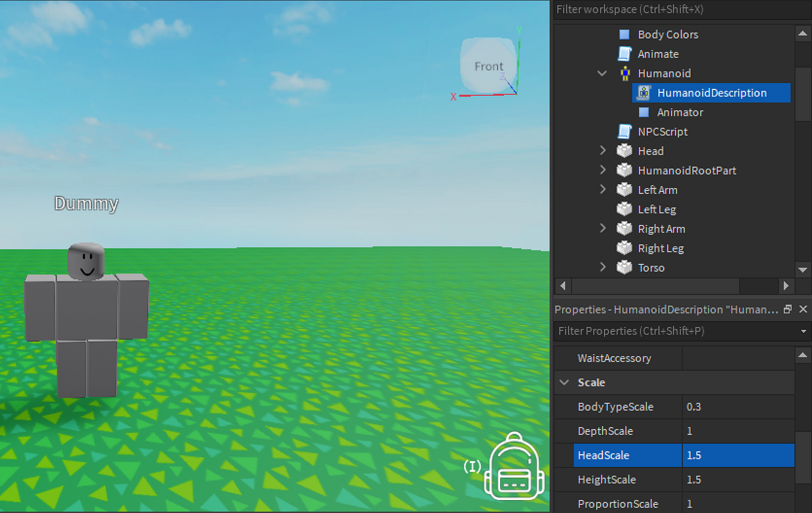
Task: Click the NPCScript icon in Explorer
Action: point(624,131)
